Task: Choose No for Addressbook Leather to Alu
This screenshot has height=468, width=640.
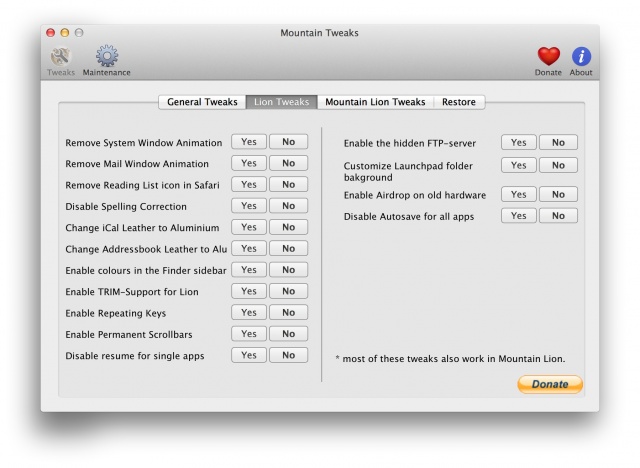Action: click(288, 248)
